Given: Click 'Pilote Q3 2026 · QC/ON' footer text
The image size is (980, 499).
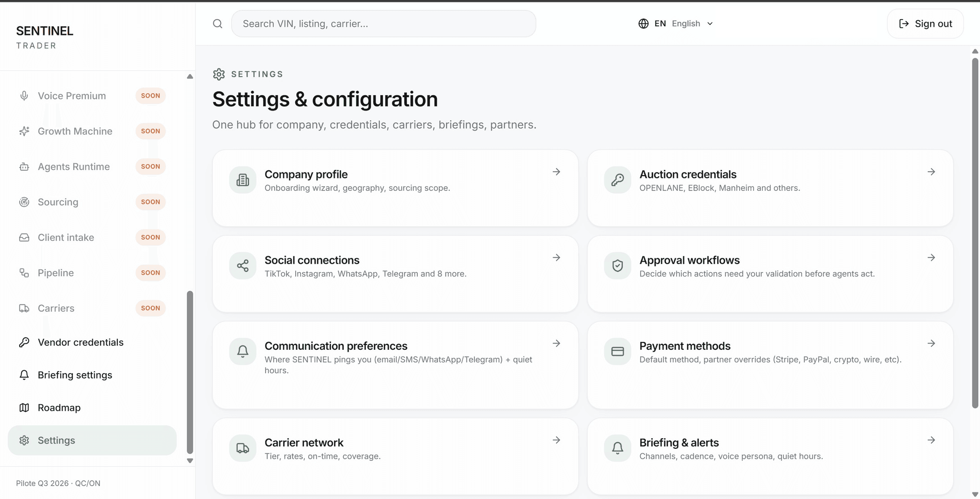Looking at the screenshot, I should (58, 483).
